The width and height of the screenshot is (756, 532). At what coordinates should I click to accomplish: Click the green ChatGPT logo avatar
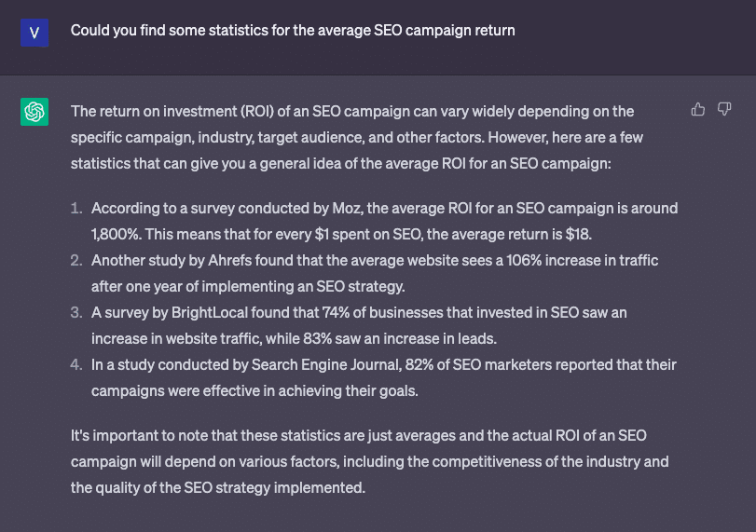[x=34, y=112]
